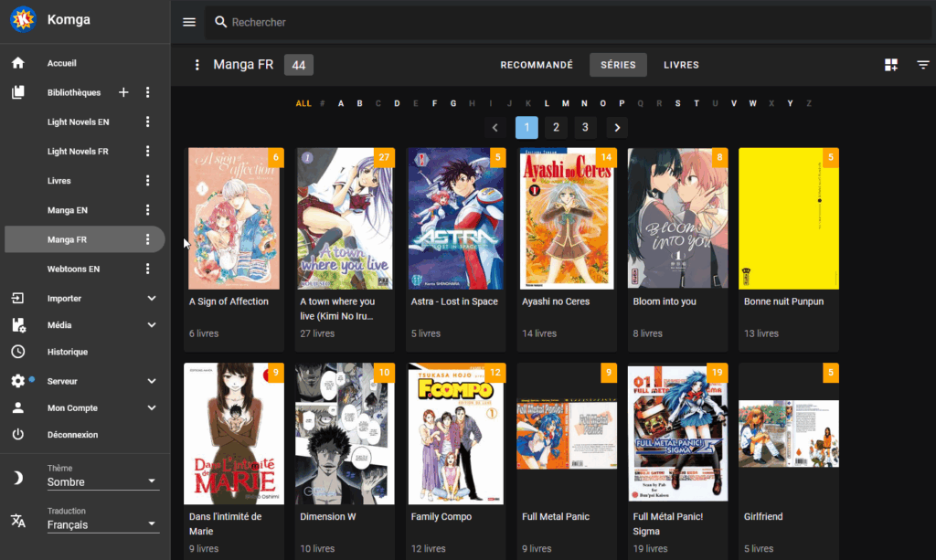Viewport: 936px width, 560px height.
Task: Open Light Novels FR options menu
Action: pos(147,152)
